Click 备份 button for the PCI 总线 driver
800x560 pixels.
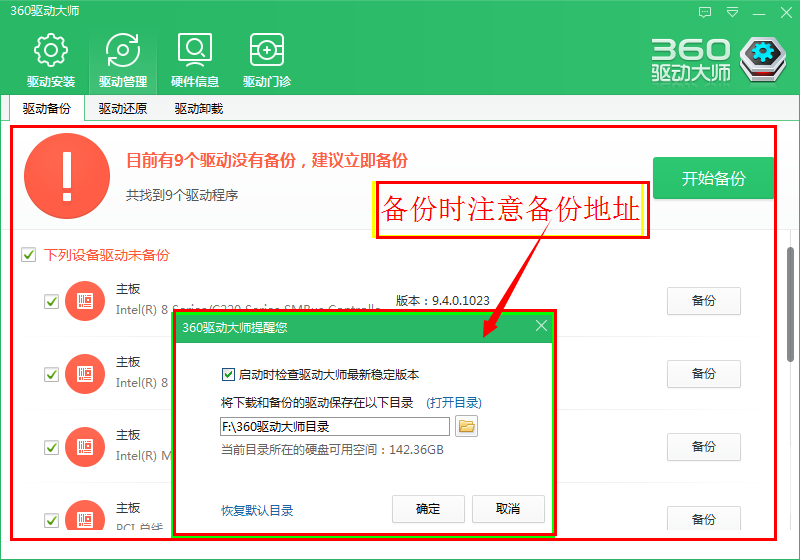704,518
